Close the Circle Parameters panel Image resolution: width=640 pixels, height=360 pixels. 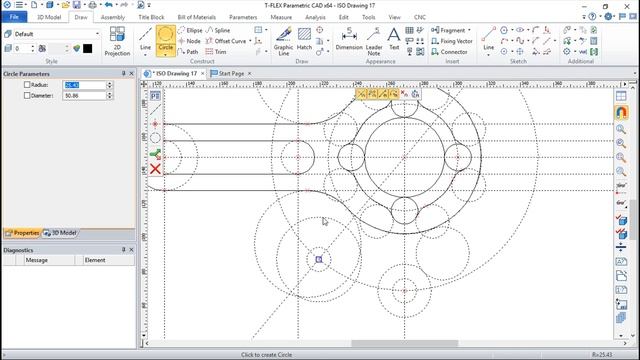point(131,73)
